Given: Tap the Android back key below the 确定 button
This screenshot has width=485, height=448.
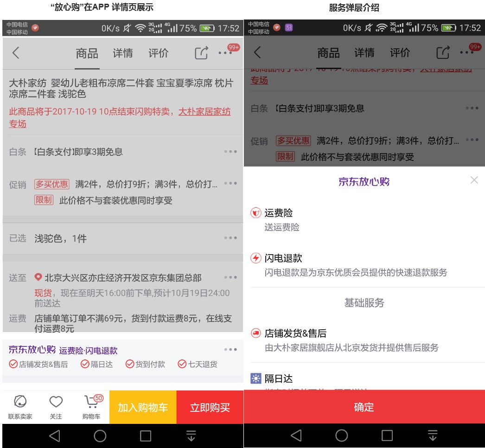Looking at the screenshot, I should 296,435.
